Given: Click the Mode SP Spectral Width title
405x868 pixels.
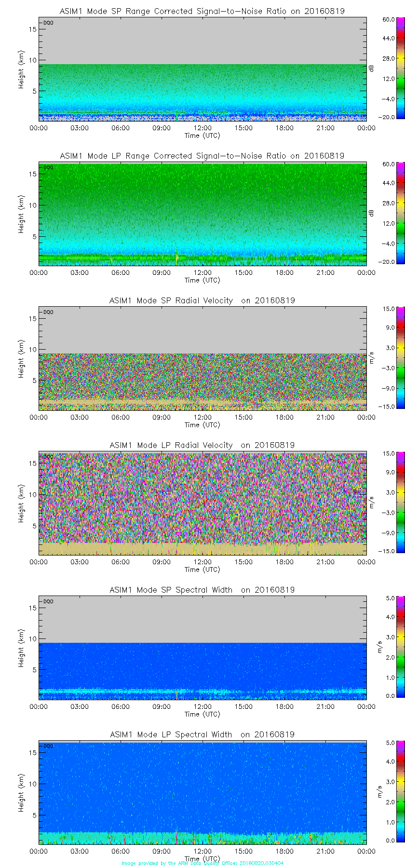Looking at the screenshot, I should point(202,590).
